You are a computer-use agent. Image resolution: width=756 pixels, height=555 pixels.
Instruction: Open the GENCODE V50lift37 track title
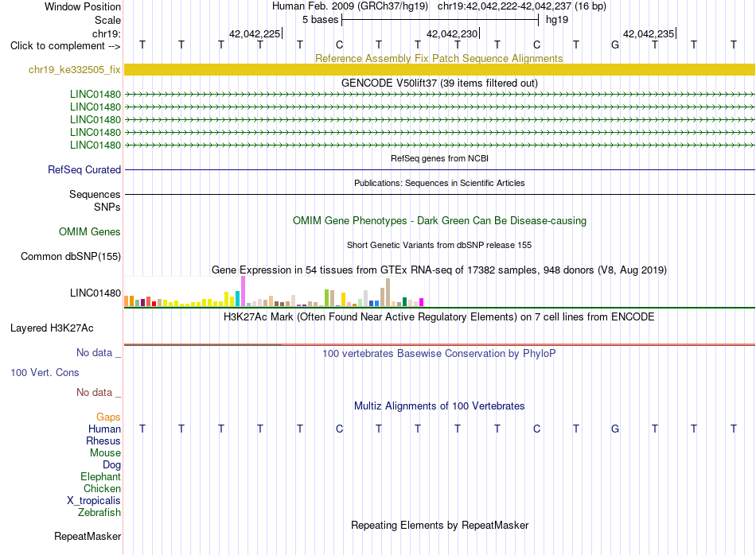439,83
